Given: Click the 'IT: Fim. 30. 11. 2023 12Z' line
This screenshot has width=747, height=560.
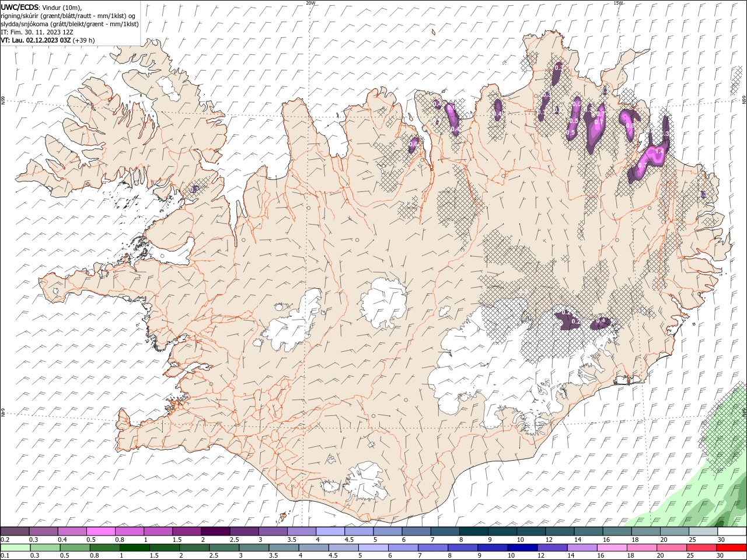Looking at the screenshot, I should (37, 32).
